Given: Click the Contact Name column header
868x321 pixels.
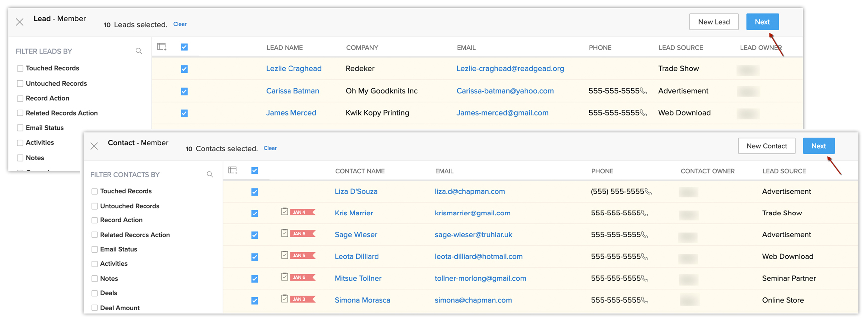Looking at the screenshot, I should (x=360, y=171).
